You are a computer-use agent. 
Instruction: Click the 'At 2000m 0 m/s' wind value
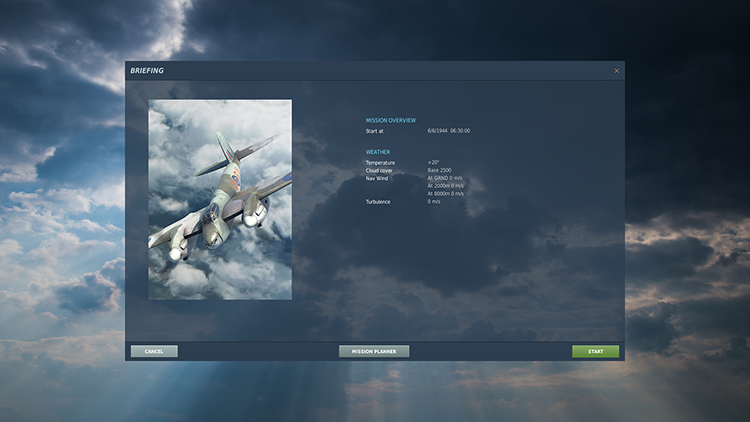(x=446, y=186)
